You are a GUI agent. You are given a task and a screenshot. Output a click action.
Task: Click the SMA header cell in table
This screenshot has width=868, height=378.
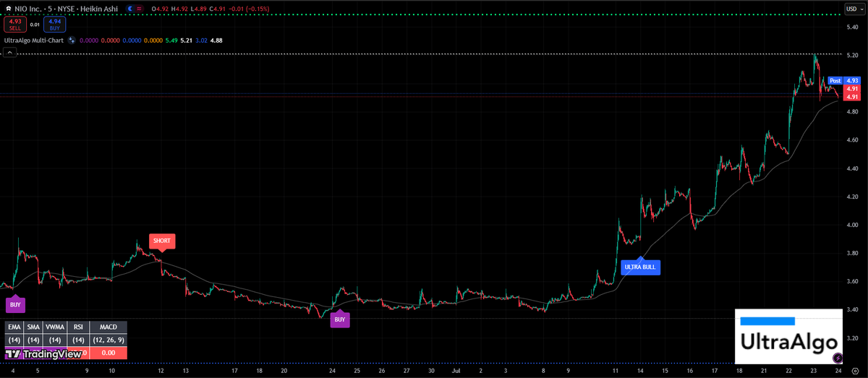coord(33,327)
